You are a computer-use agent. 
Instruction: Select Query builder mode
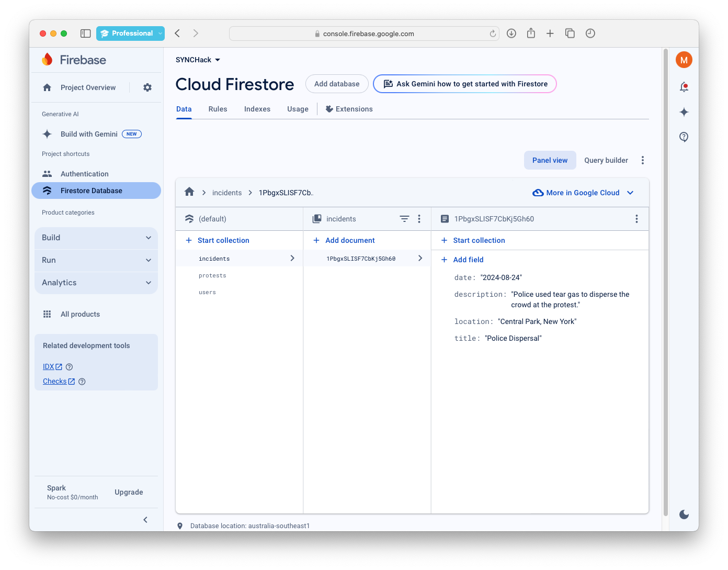pyautogui.click(x=606, y=160)
